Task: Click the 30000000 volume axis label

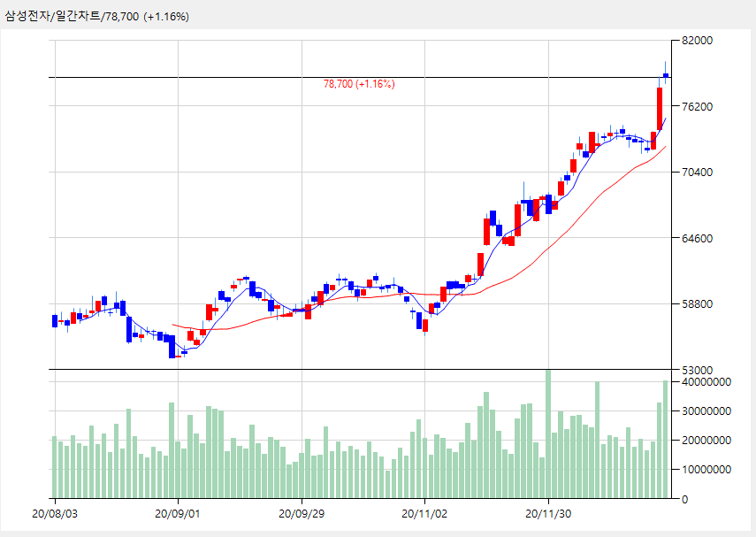Action: click(706, 411)
